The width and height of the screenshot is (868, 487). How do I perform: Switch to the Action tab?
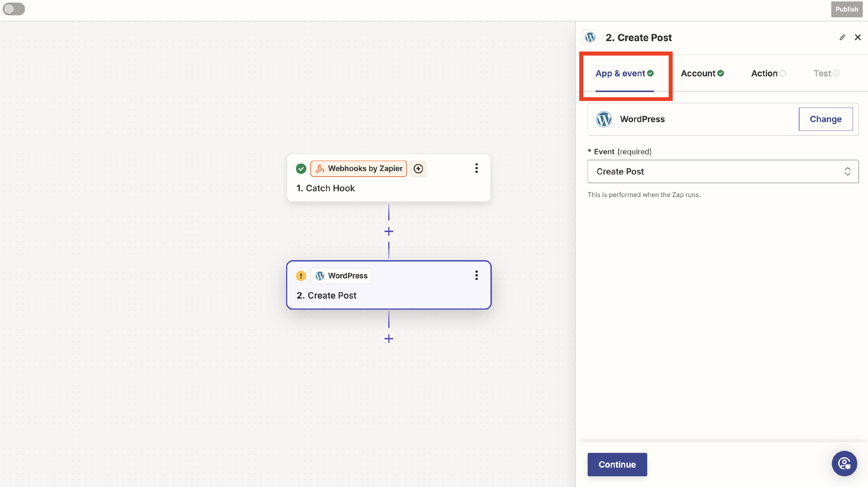768,73
